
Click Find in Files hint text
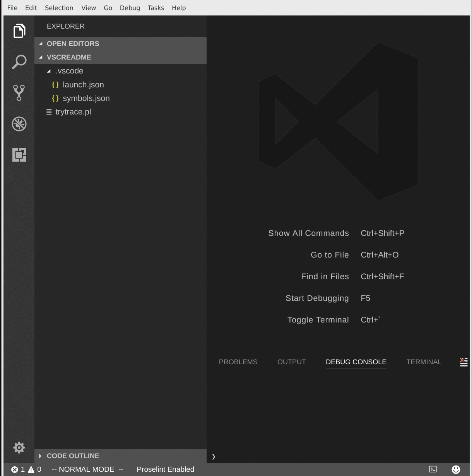coord(325,276)
